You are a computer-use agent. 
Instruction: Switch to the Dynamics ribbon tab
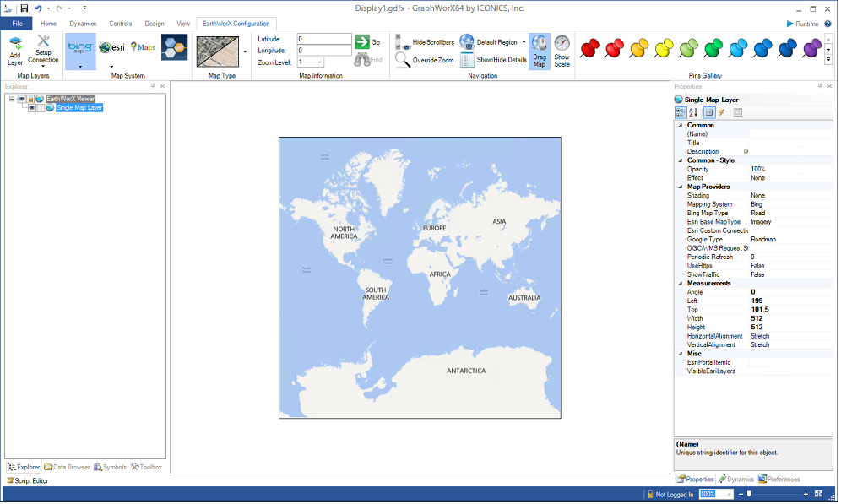[x=83, y=24]
